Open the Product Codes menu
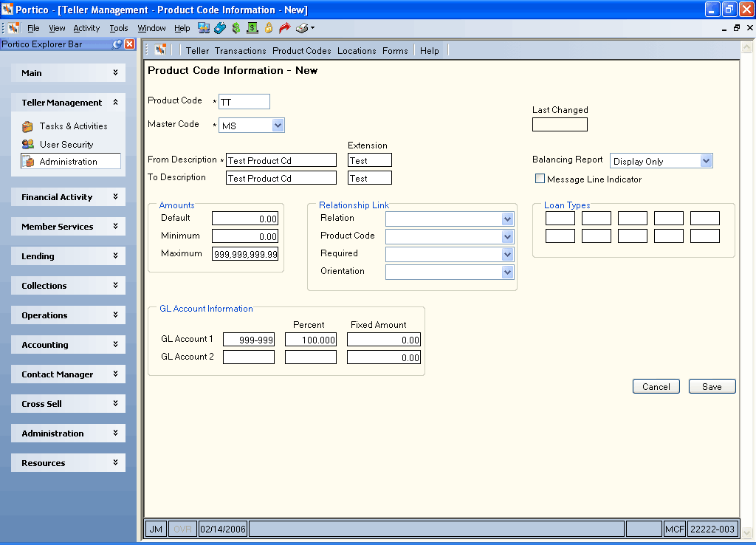The image size is (756, 545). pos(302,51)
